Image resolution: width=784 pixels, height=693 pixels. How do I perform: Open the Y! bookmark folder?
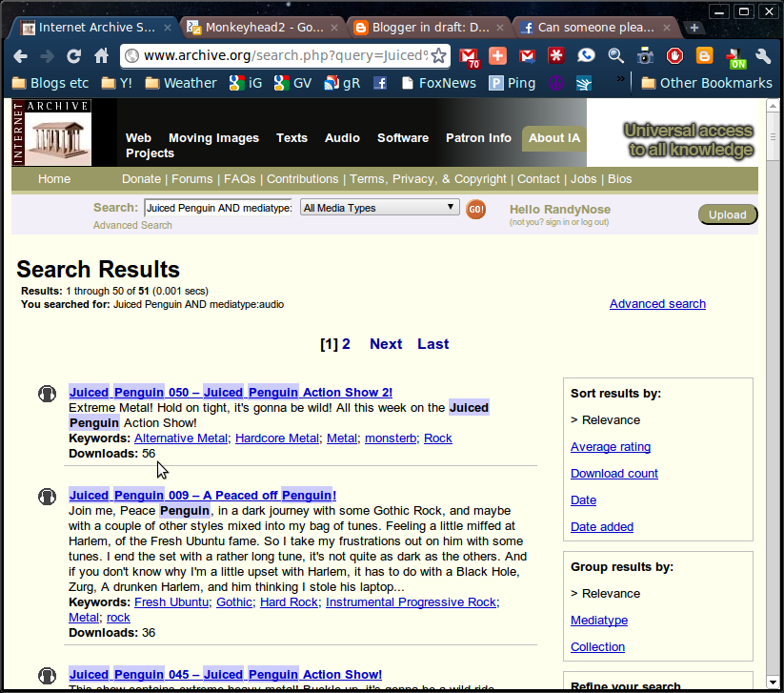[116, 83]
